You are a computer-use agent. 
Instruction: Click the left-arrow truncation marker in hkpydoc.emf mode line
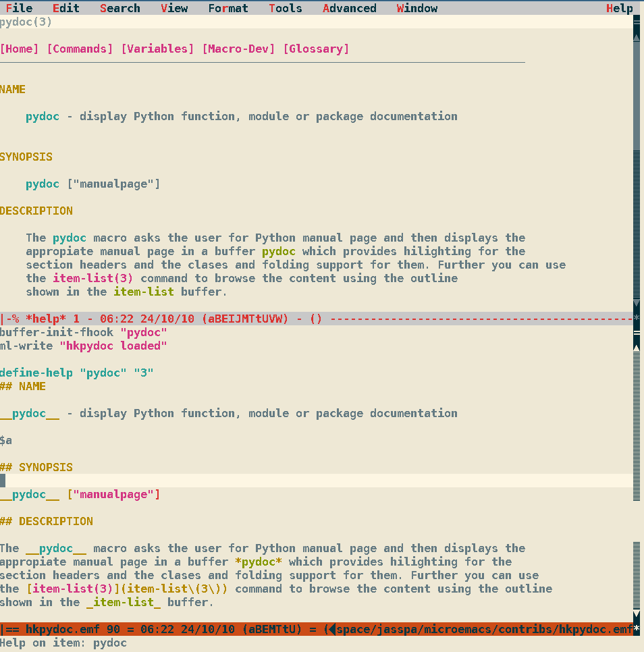click(x=332, y=629)
